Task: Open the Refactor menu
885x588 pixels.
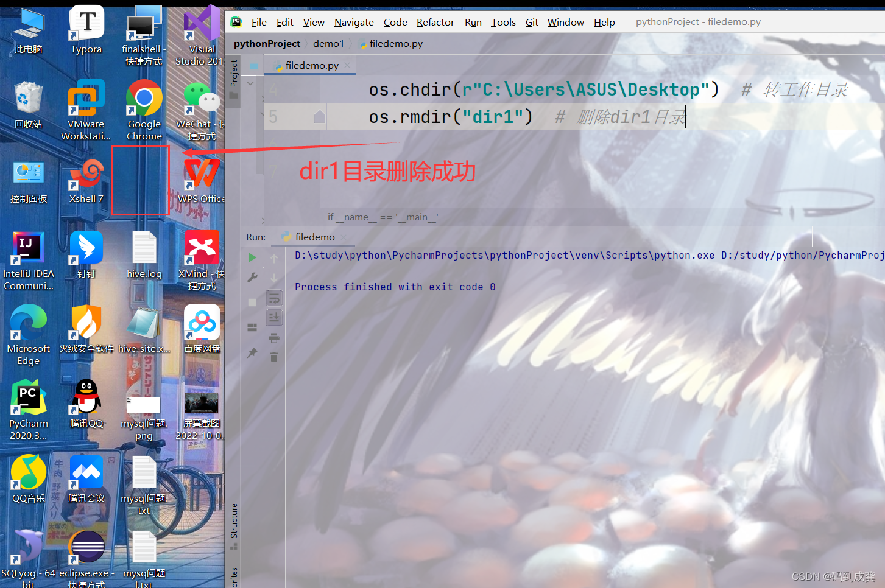Action: (435, 22)
